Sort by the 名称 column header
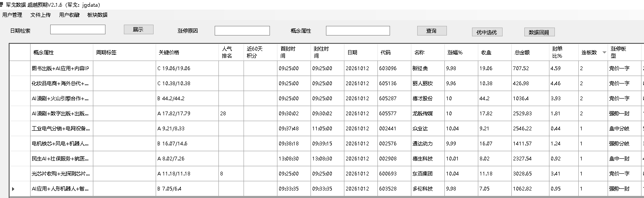Image resolution: width=644 pixels, height=198 pixels. coord(428,53)
